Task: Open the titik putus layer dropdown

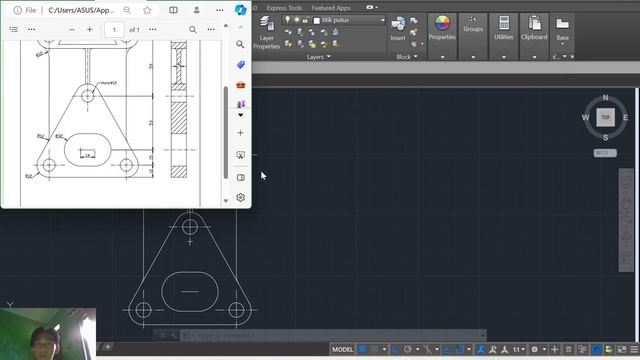Action: pos(382,20)
